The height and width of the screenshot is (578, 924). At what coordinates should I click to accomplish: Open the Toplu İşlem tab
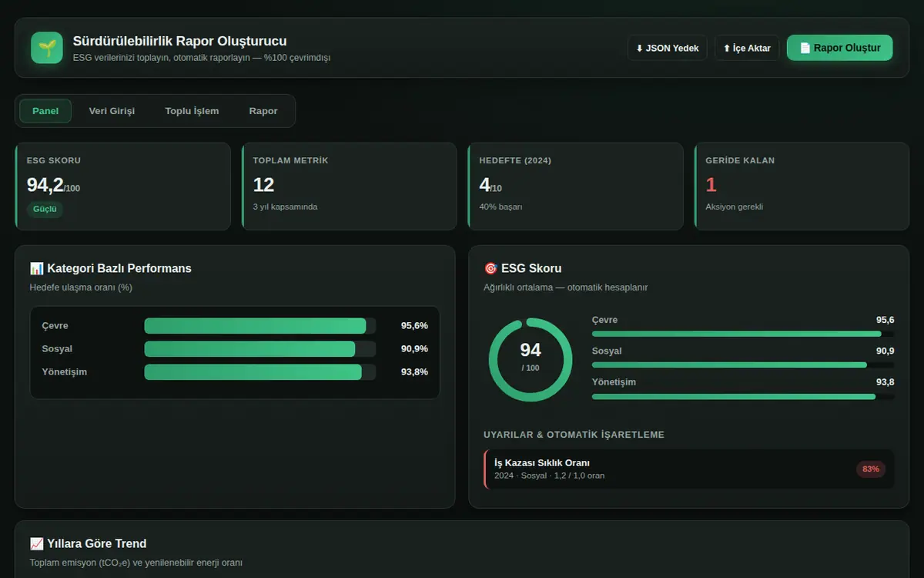[192, 111]
